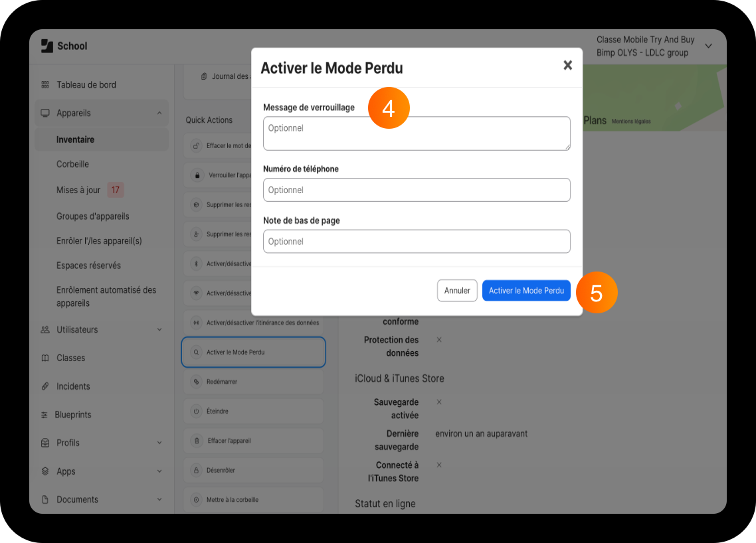
Task: Expand the Utilisateurs section
Action: (159, 329)
